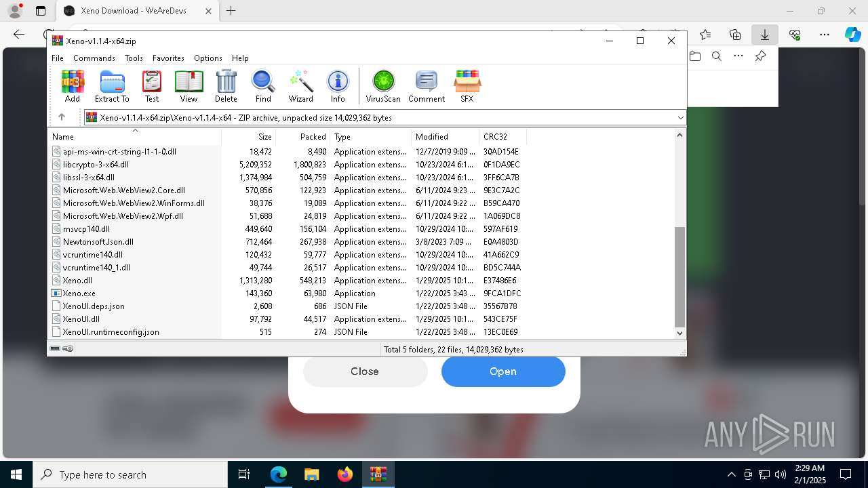
Task: Open the File menu
Action: (58, 58)
